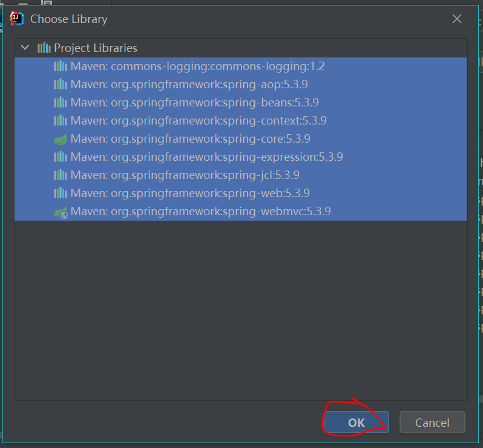Click the Project Libraries bar-chart icon
Screen dimensions: 483x448
pos(44,48)
